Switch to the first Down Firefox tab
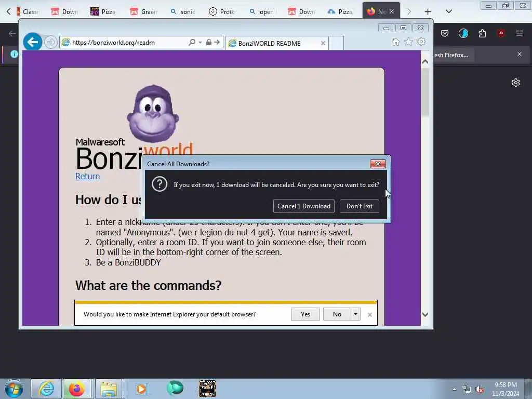Image resolution: width=532 pixels, height=399 pixels. click(64, 11)
